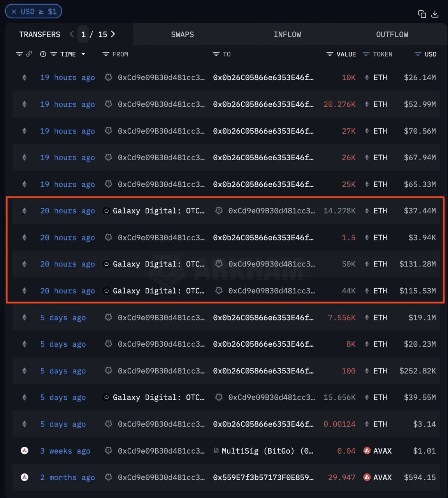Click the ETH token icon in $19.1M row
Screen dimensions: 448x498
pos(367,318)
